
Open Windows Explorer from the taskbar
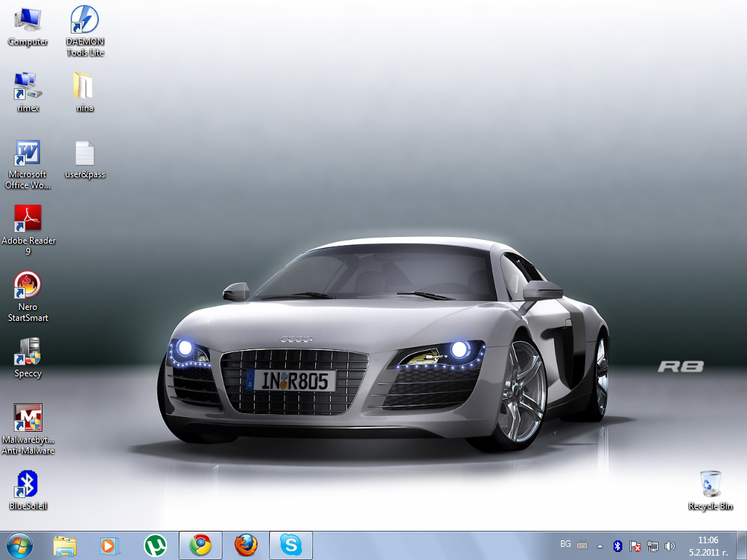pyautogui.click(x=65, y=545)
